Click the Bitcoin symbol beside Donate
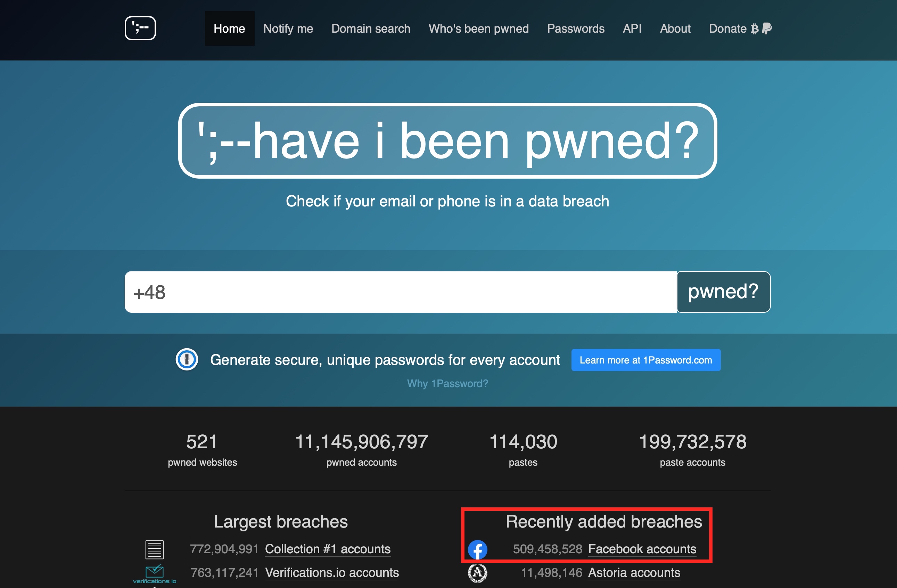 click(754, 28)
